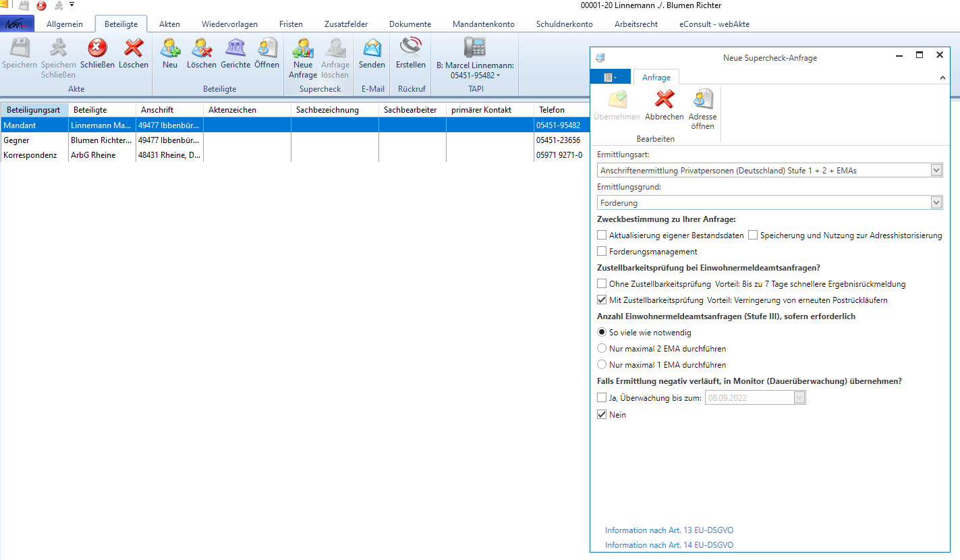Select the Gegner Blumen Richter row
The image size is (960, 560).
pyautogui.click(x=101, y=140)
